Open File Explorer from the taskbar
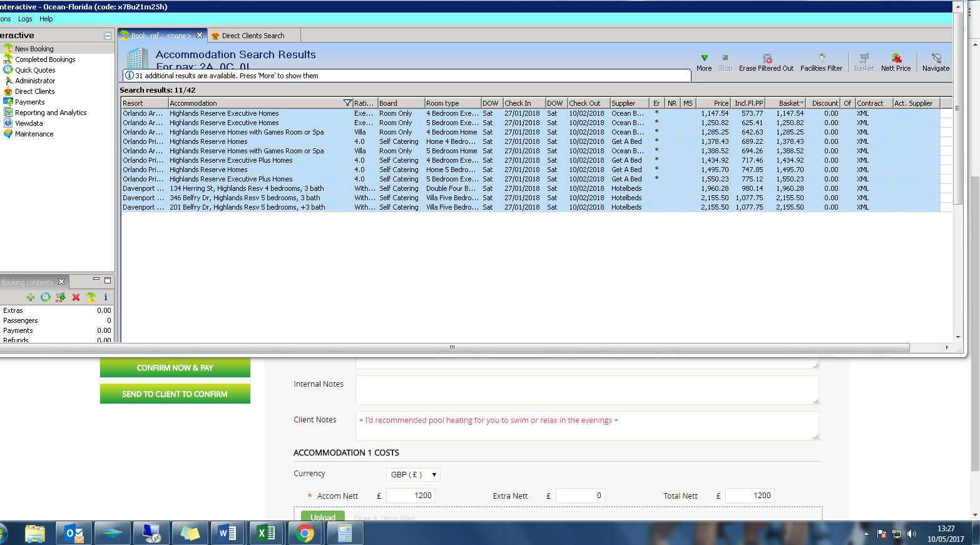Image resolution: width=980 pixels, height=545 pixels. [35, 534]
